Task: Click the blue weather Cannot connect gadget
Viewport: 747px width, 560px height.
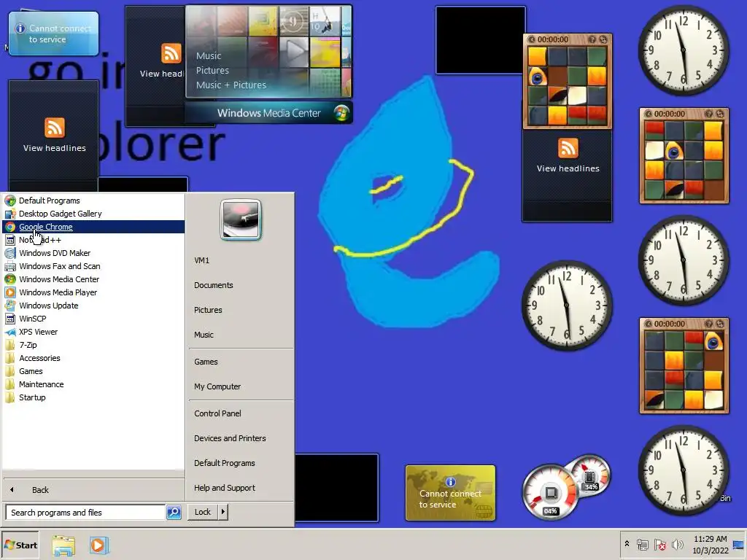Action: [x=53, y=34]
